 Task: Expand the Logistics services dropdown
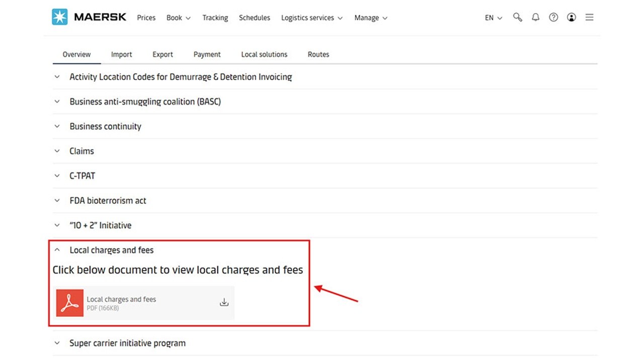(311, 18)
